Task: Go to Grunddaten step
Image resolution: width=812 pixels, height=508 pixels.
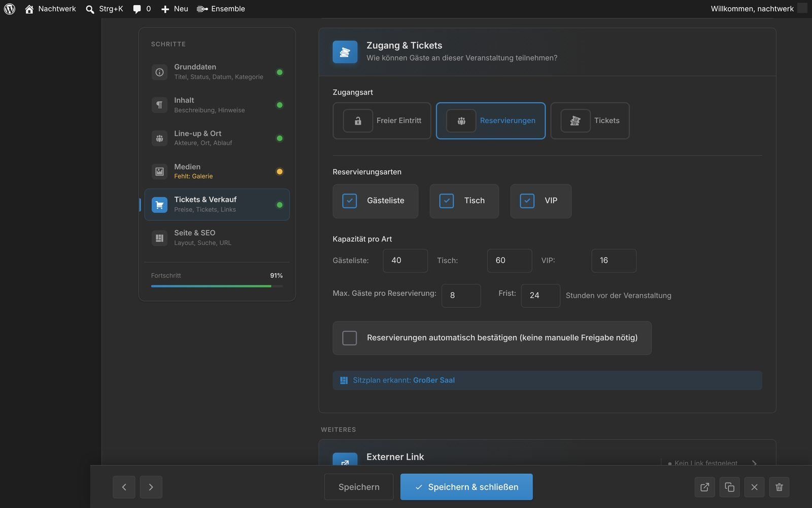Action: click(217, 72)
